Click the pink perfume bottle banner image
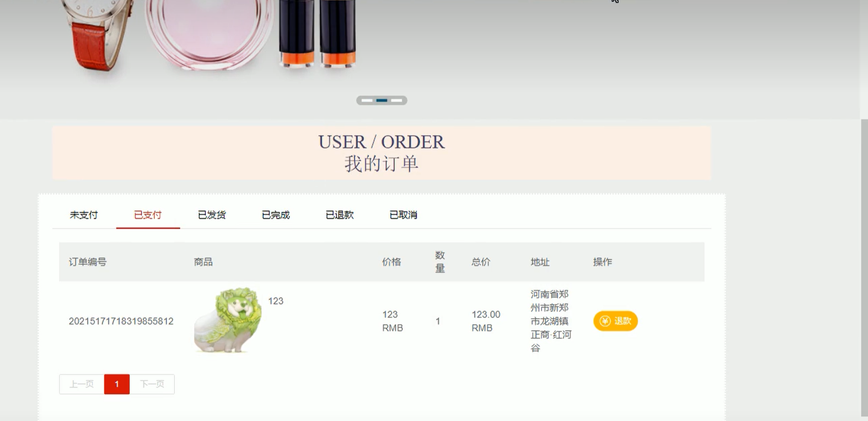 point(210,34)
